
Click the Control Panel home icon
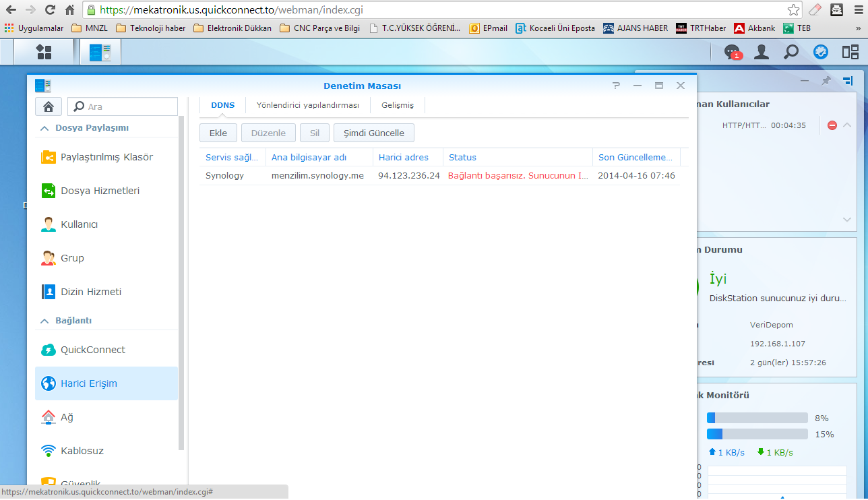point(49,106)
